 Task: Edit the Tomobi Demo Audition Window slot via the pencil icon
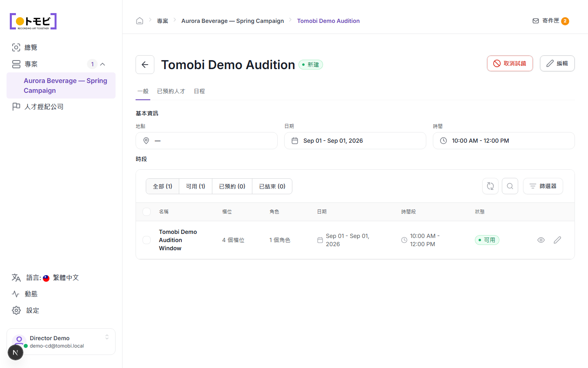(x=557, y=240)
